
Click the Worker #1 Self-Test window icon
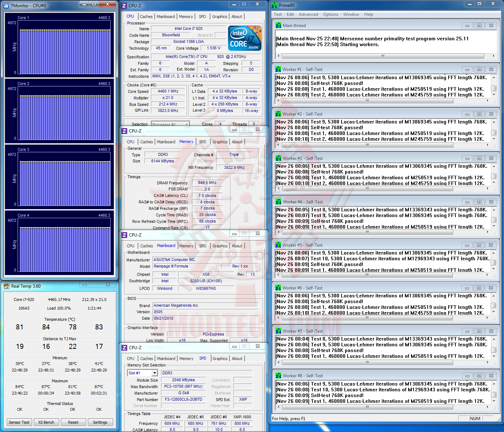pyautogui.click(x=278, y=69)
